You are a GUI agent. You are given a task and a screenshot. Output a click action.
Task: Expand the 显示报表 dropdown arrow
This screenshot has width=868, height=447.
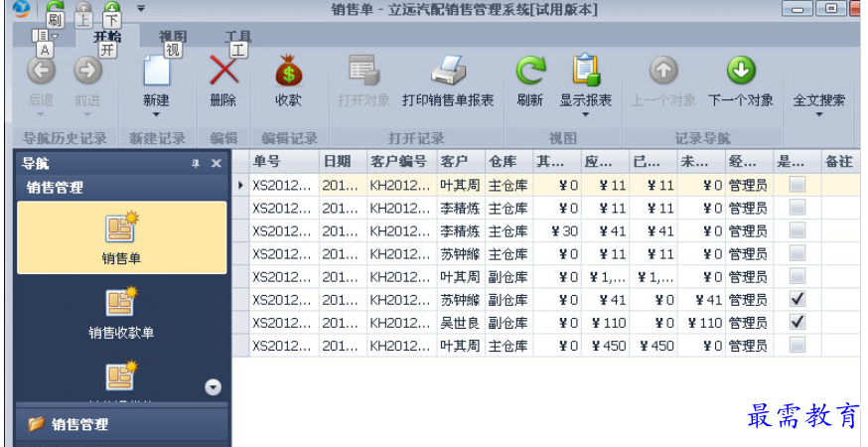[x=586, y=114]
